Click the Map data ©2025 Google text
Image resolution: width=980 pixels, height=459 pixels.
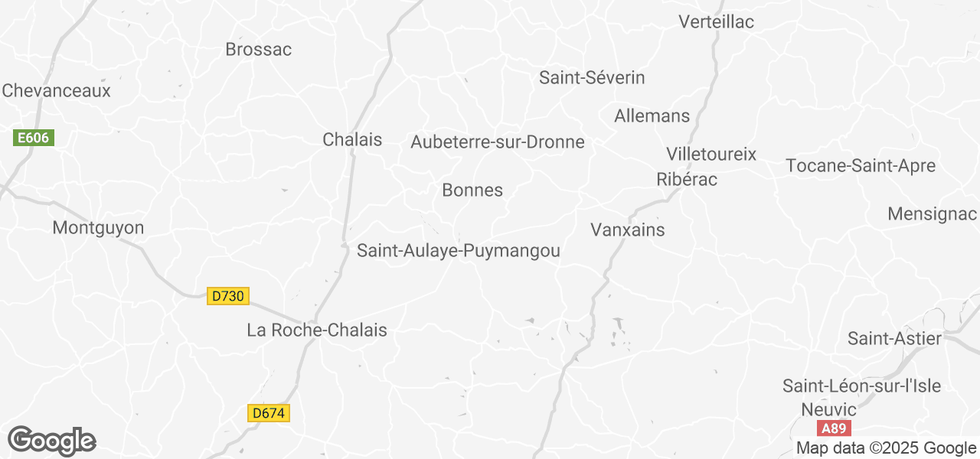[x=886, y=448]
